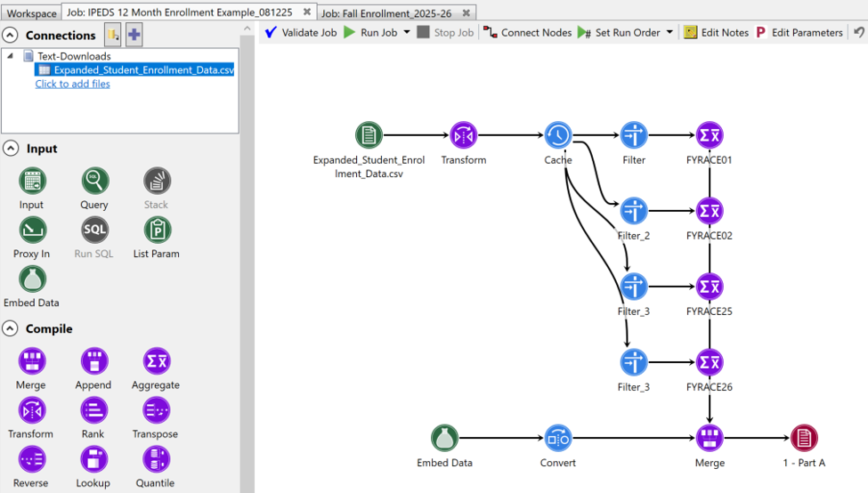The height and width of the screenshot is (493, 868).
Task: Click Validate Job
Action: pos(301,33)
